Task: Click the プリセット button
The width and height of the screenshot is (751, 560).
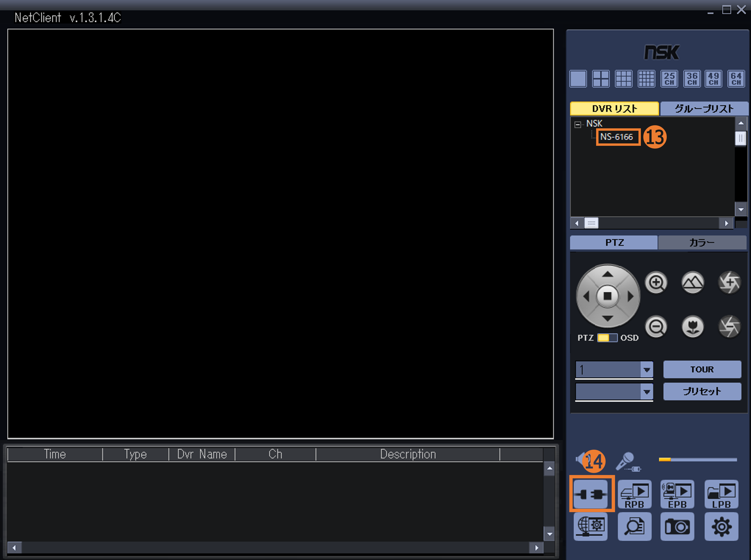Action: click(702, 391)
